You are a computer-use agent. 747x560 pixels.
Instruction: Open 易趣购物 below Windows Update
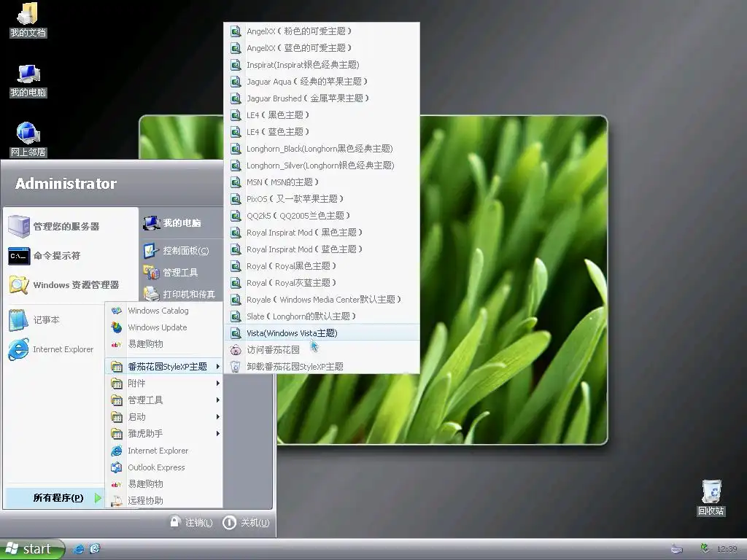coord(164,344)
